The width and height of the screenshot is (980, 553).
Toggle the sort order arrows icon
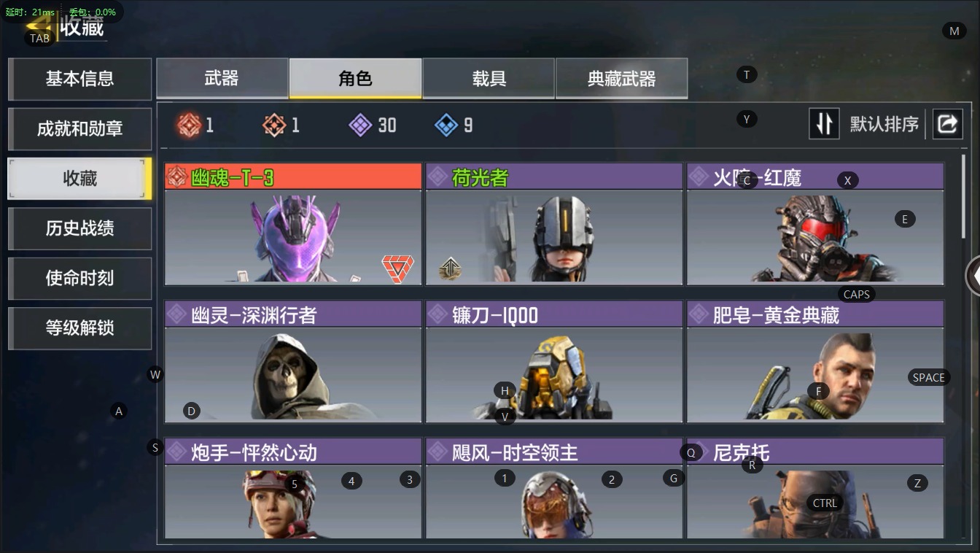825,124
